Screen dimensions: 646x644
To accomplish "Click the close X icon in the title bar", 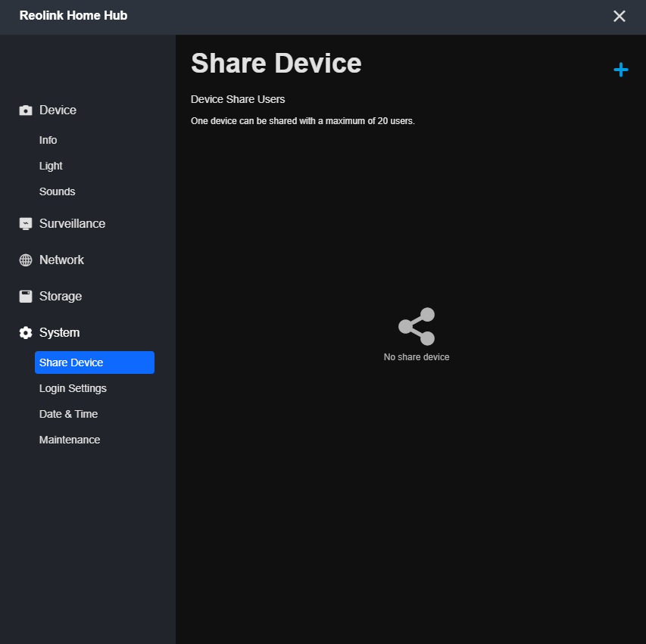I will click(x=619, y=15).
